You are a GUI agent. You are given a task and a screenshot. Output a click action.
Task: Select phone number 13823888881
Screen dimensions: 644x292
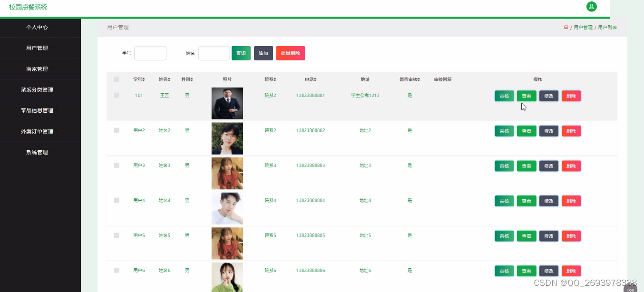pos(311,96)
